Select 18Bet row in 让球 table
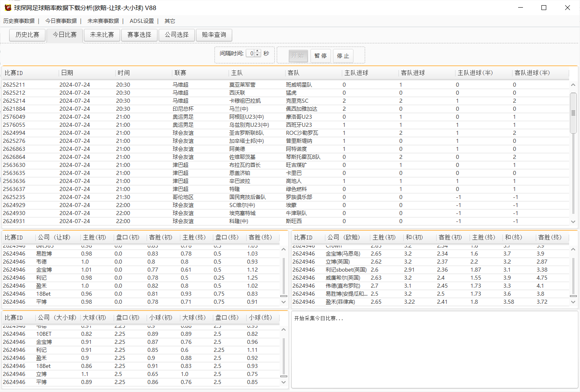The height and width of the screenshot is (392, 580). coord(141,294)
